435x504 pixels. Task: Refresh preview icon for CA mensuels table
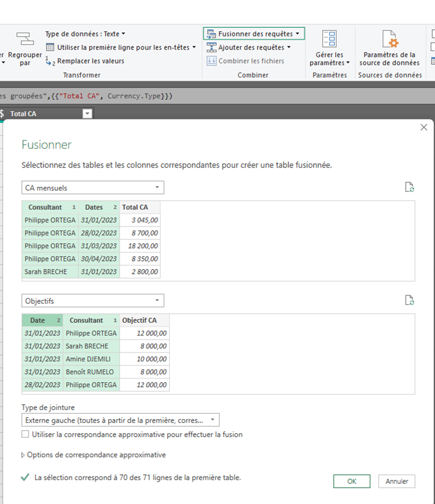[409, 187]
